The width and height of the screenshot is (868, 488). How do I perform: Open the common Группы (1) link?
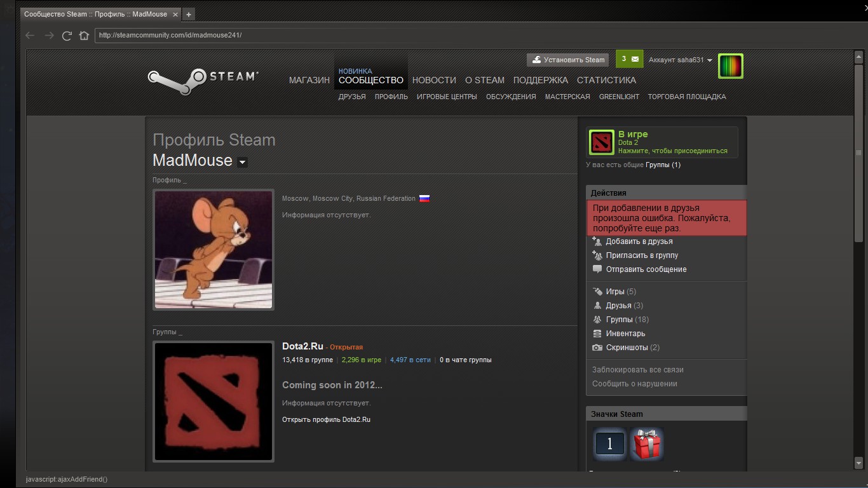click(x=663, y=165)
